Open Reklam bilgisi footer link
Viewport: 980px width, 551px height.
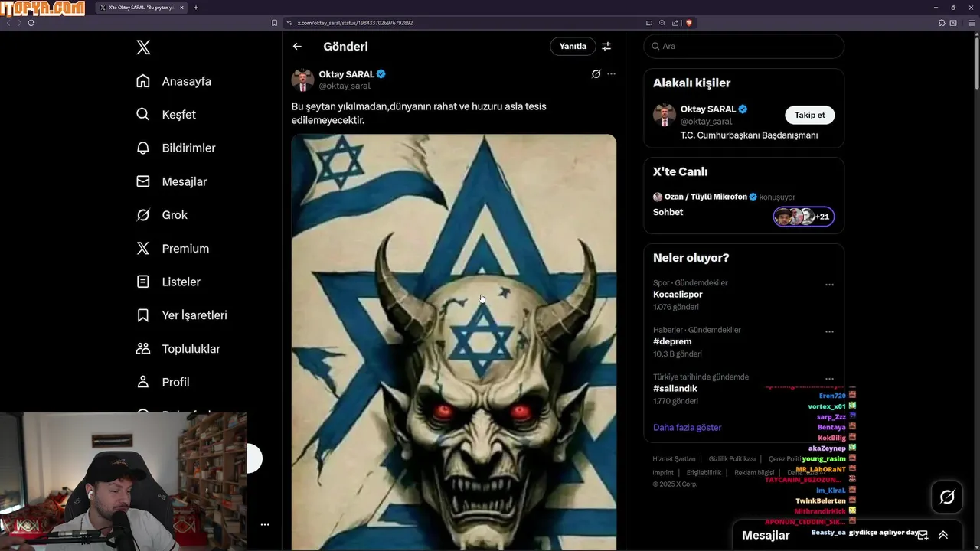754,473
